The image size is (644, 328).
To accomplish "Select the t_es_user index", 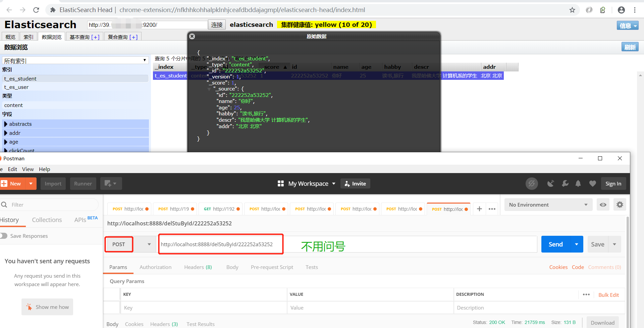I will (75, 87).
